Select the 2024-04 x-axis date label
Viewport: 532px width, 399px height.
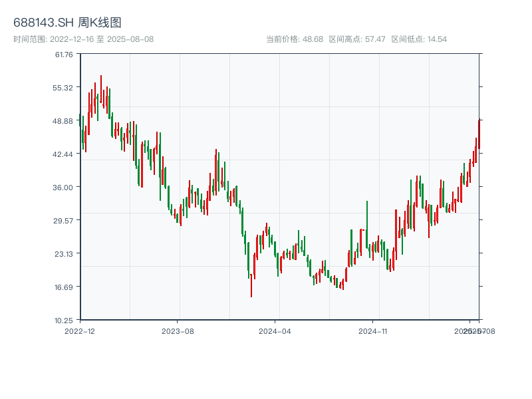(275, 331)
